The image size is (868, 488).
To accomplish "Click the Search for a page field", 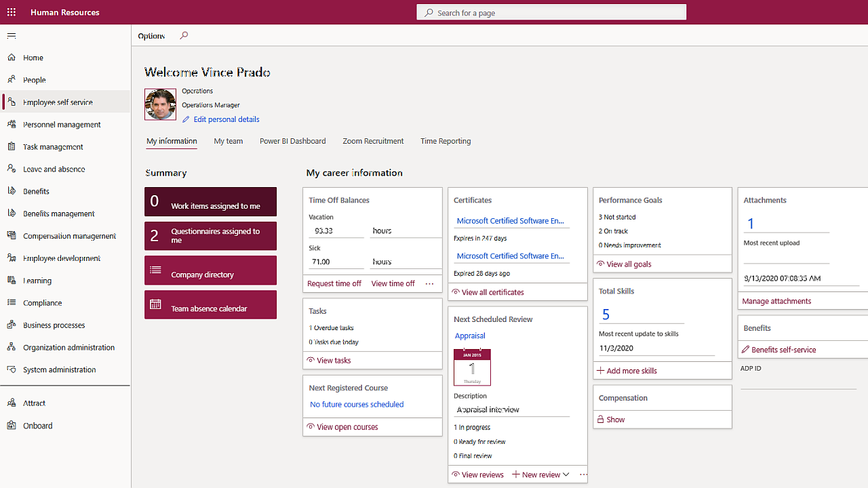I will 551,12.
